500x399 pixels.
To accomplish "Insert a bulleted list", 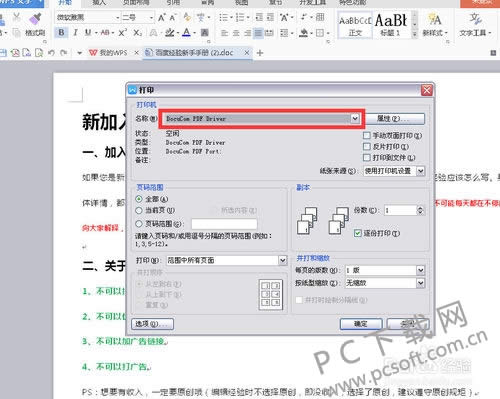I will click(x=224, y=17).
